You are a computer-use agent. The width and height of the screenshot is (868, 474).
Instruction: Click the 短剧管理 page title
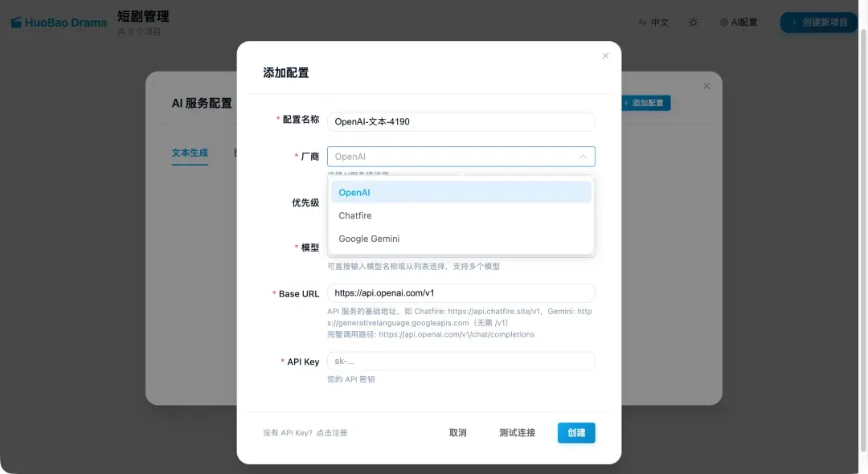(x=143, y=17)
